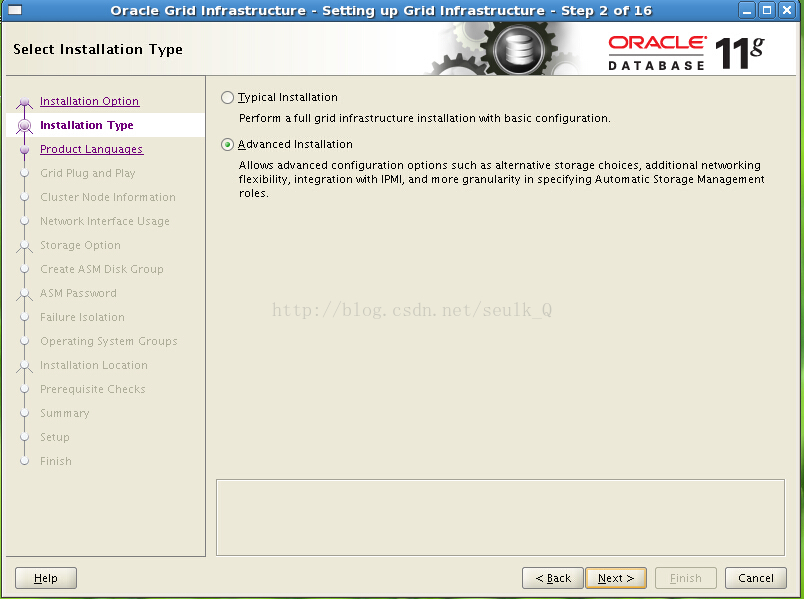Proceed with the Next button
The height and width of the screenshot is (599, 804).
click(x=616, y=578)
